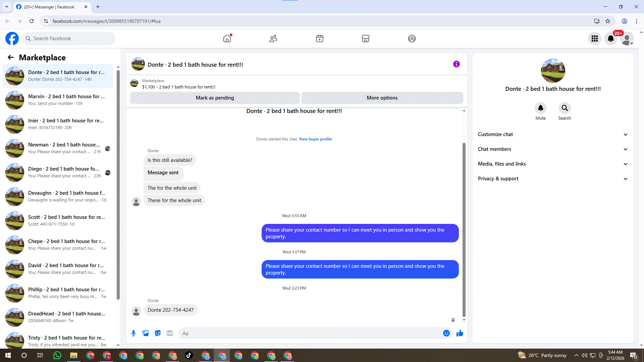Viewport: 644px width, 362px height.
Task: Search in conversation magnifier icon
Action: [565, 108]
